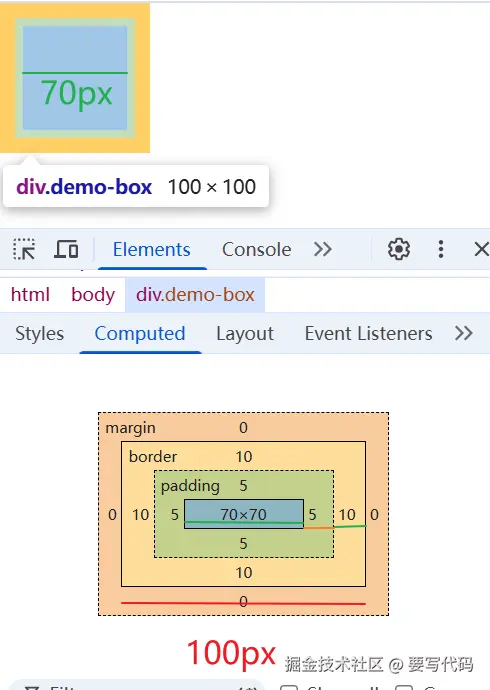
Task: Click the padding-top value 5
Action: pyautogui.click(x=243, y=485)
